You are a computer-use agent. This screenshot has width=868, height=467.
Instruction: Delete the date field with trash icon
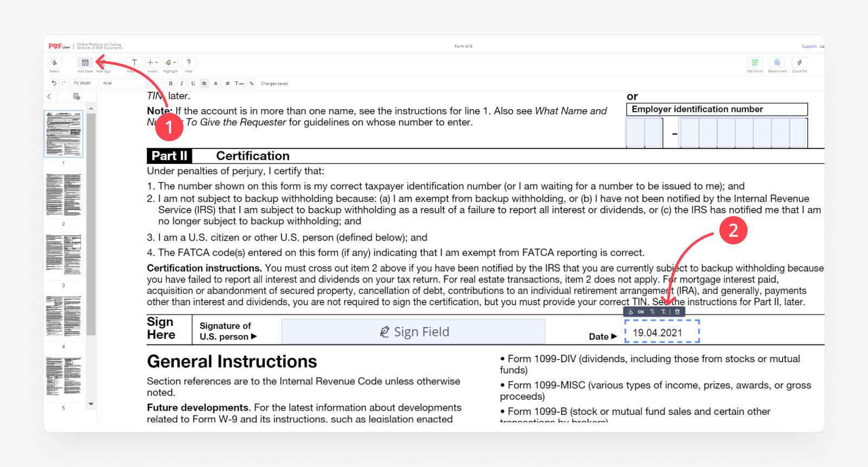click(x=677, y=312)
